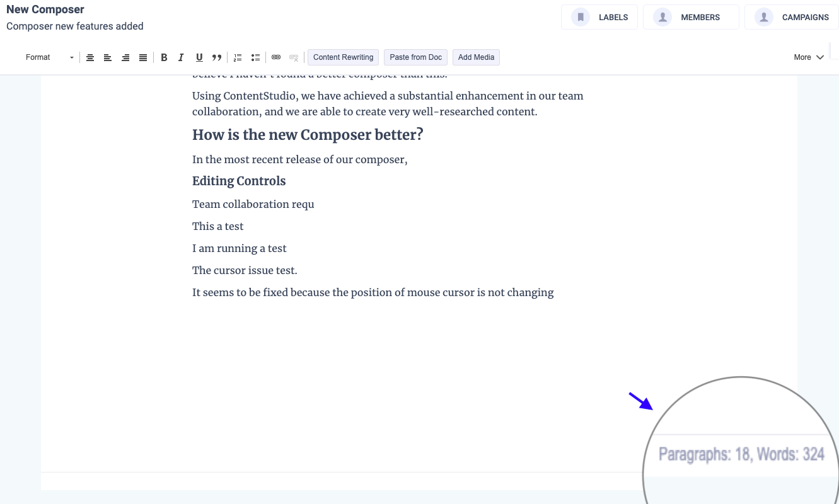This screenshot has height=504, width=839.
Task: Click paragraph starting 'Using ContentStudio, we have'
Action: pos(388,104)
